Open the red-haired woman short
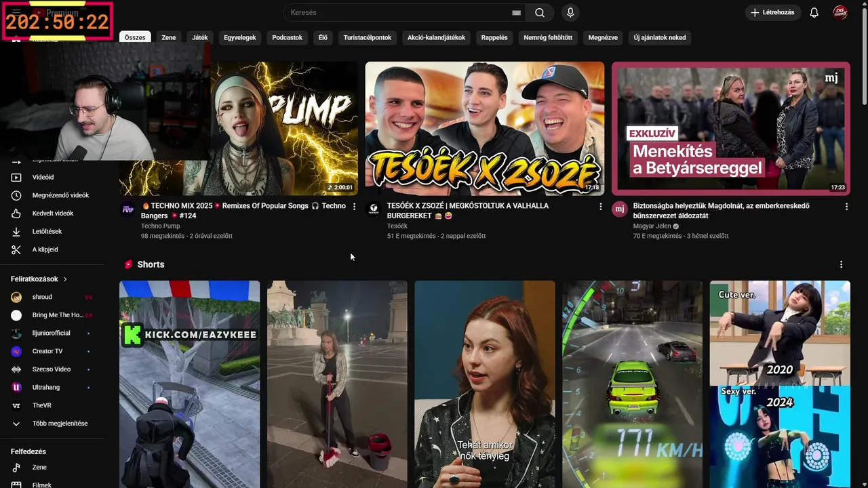The width and height of the screenshot is (868, 488). (485, 384)
